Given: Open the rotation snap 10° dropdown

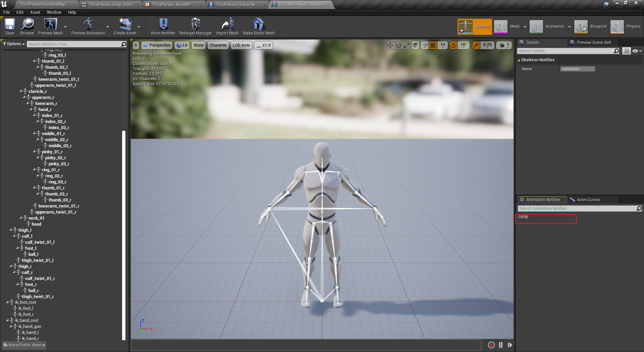Looking at the screenshot, I should [x=464, y=45].
